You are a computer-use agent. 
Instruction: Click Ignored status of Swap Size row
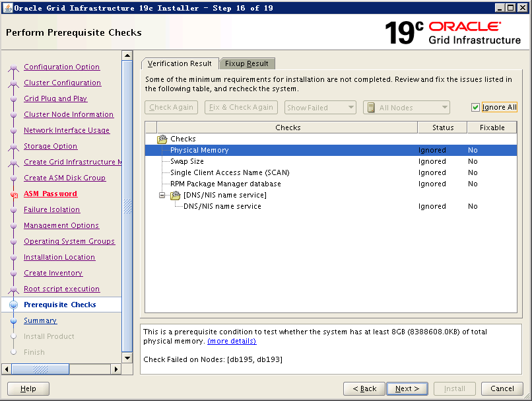tap(432, 161)
